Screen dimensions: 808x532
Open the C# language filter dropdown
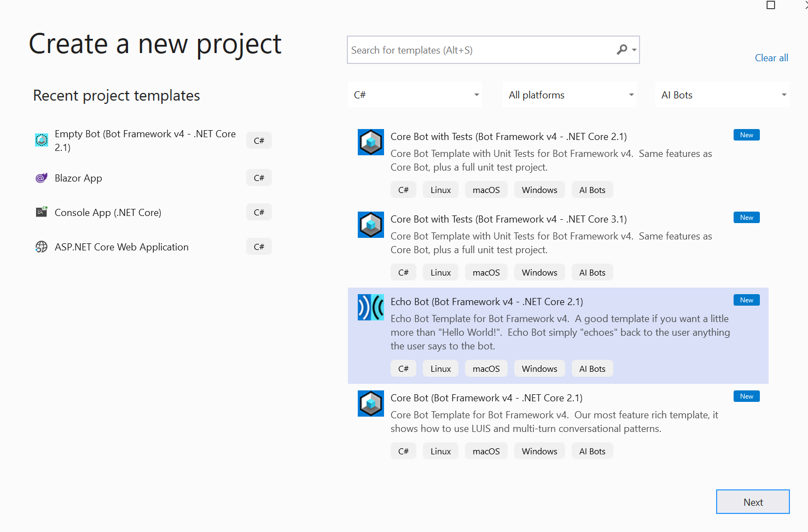click(x=415, y=95)
